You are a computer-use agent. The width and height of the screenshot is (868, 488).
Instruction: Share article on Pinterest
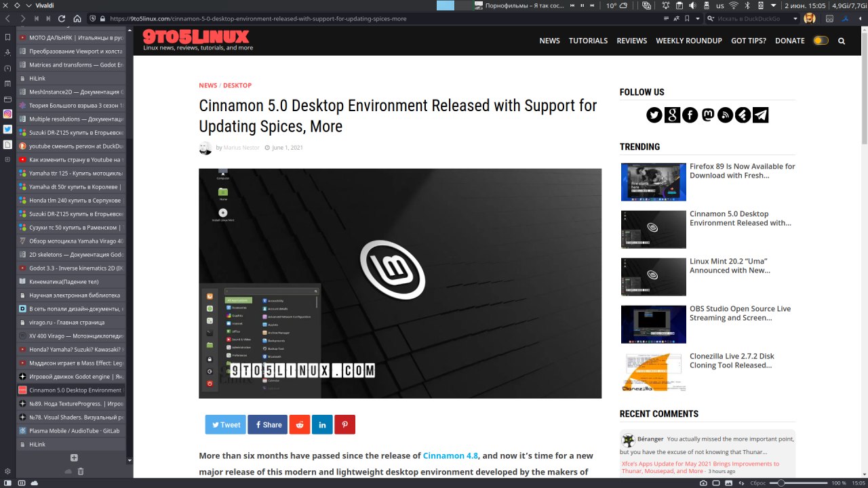click(344, 425)
